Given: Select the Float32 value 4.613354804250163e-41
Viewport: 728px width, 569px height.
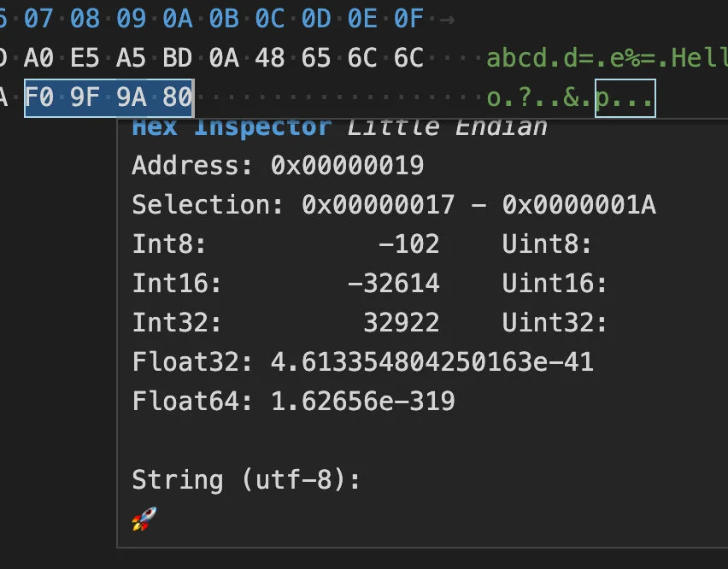Looking at the screenshot, I should [x=432, y=362].
